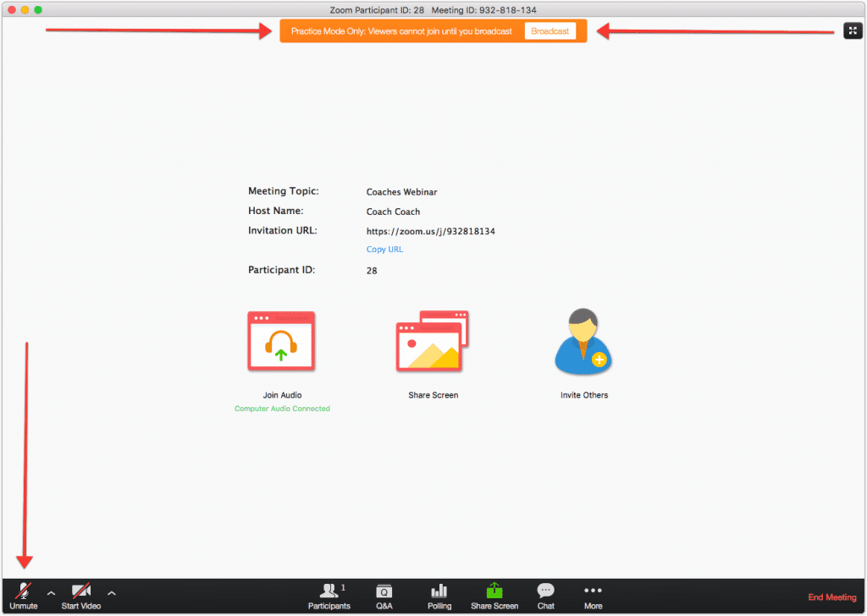Click the green macOS zoom window button
The width and height of the screenshot is (867, 616).
click(38, 10)
